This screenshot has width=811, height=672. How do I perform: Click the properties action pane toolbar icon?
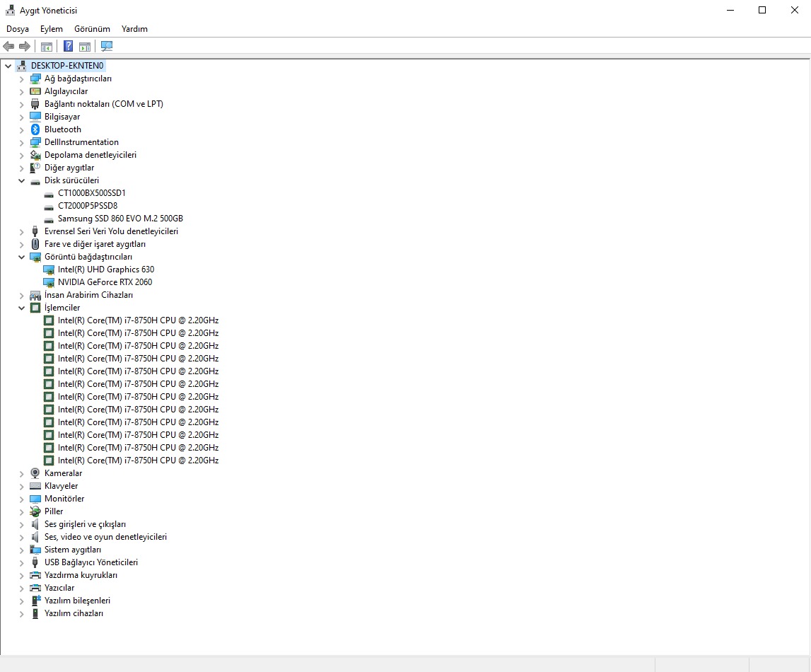(85, 47)
